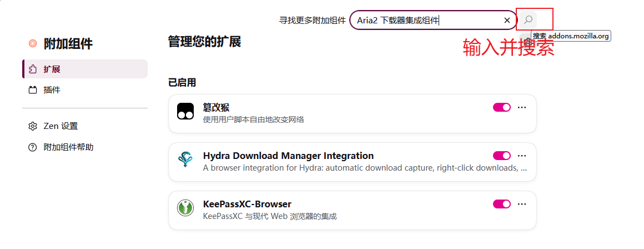Click the Hydra extension icon
The image size is (644, 249).
point(185,160)
